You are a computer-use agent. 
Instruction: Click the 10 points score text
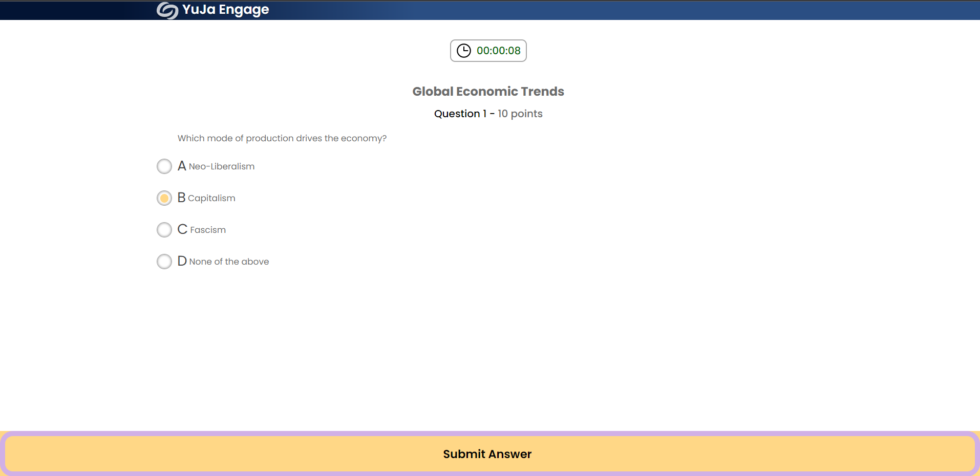point(520,114)
